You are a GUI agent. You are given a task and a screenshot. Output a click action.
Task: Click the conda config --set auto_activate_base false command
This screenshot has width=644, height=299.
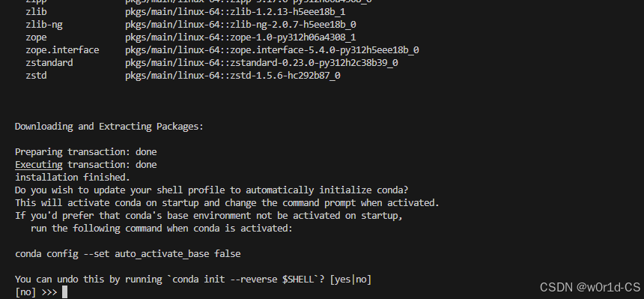[x=128, y=254]
